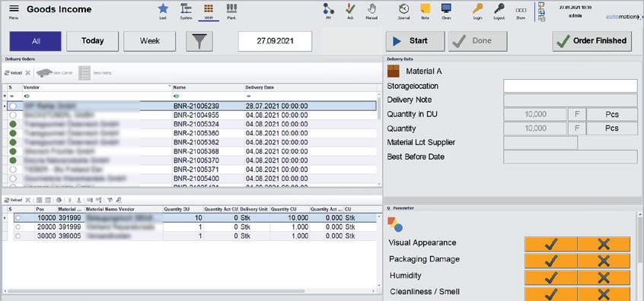Select status circle for position 20000
This screenshot has width=644, height=301.
(18, 227)
